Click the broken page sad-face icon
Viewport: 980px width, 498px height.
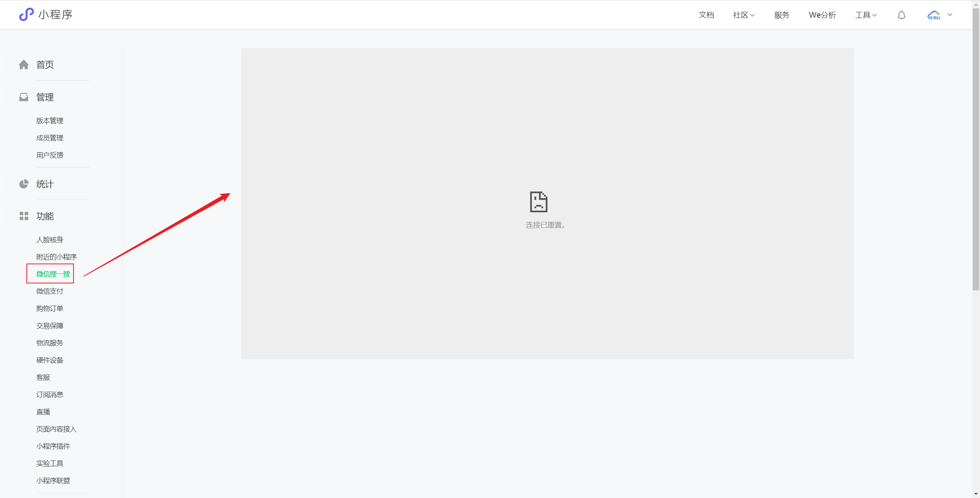[x=539, y=202]
